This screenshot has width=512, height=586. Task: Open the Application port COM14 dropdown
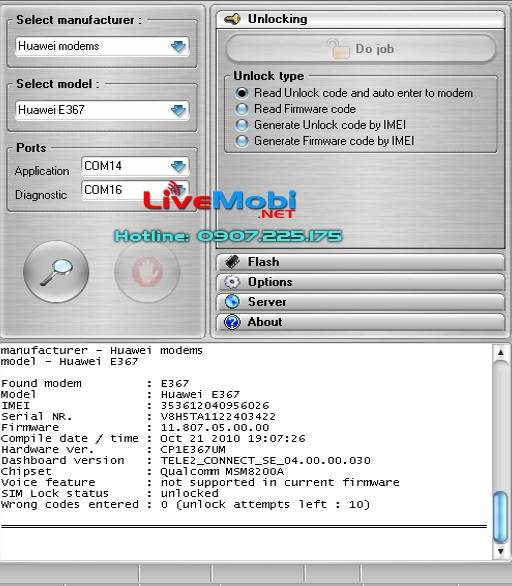coord(178,166)
